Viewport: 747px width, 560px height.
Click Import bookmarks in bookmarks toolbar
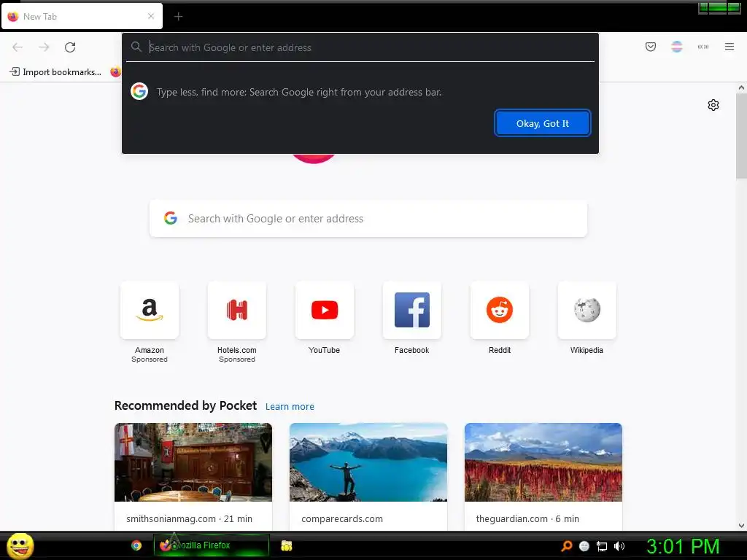pos(55,72)
